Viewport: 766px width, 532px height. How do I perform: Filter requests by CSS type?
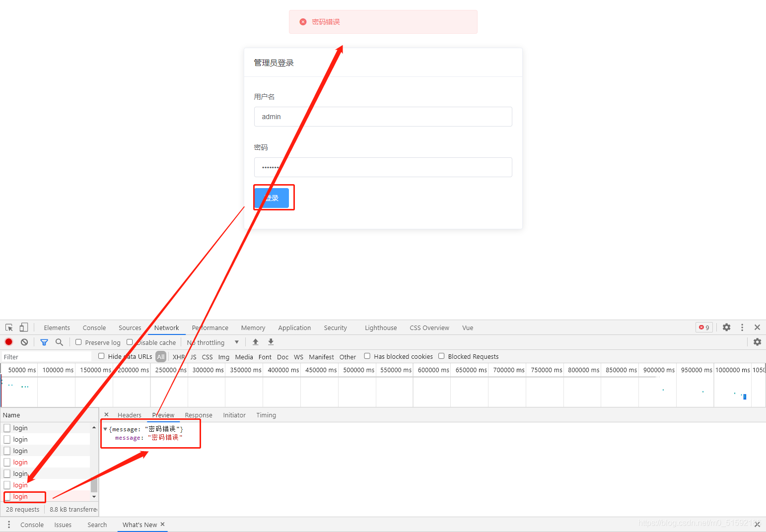pyautogui.click(x=208, y=357)
